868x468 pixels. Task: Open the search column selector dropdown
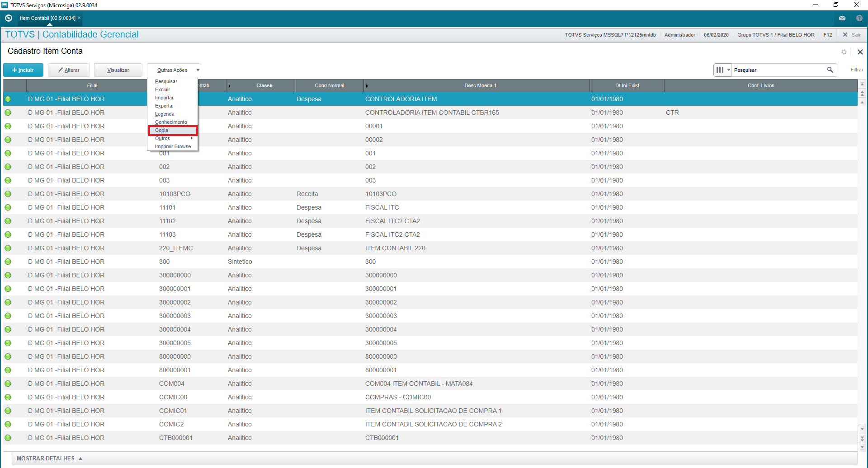[x=723, y=70]
